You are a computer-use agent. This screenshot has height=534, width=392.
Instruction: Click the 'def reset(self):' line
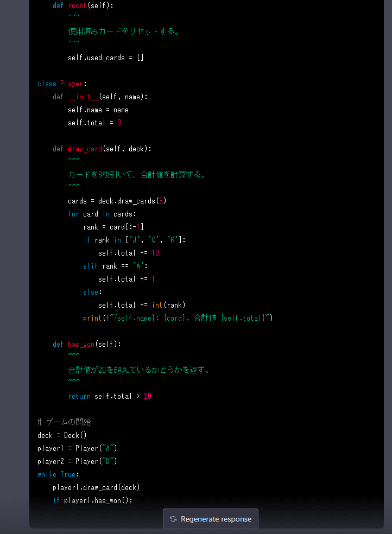coord(83,5)
